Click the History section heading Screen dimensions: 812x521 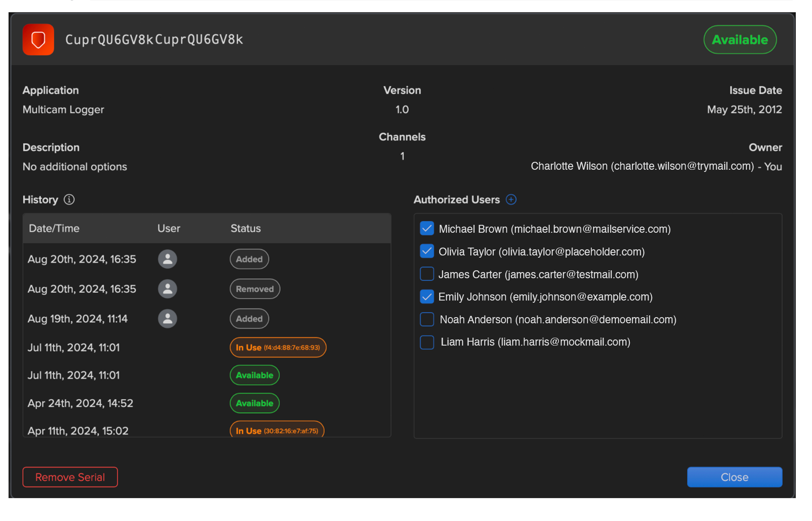tap(40, 199)
